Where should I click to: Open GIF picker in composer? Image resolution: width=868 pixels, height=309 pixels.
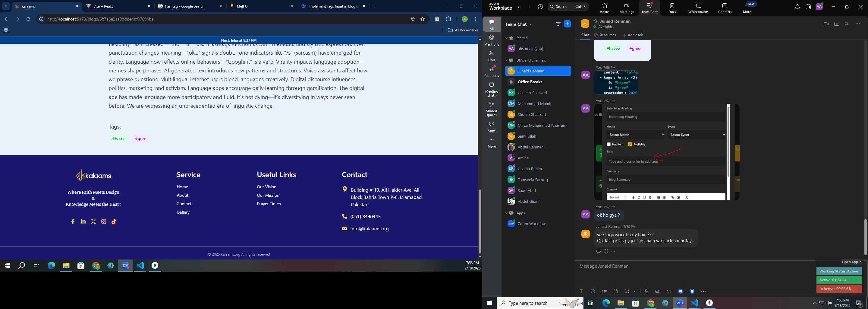(604, 291)
